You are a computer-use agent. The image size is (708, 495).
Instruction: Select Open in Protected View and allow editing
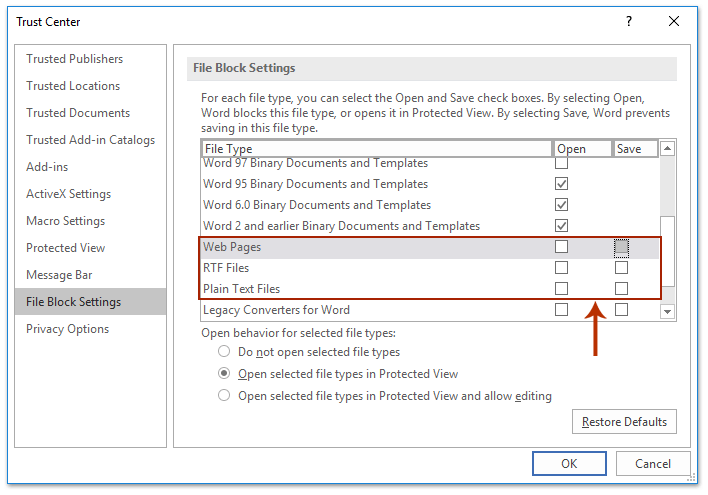coord(224,396)
